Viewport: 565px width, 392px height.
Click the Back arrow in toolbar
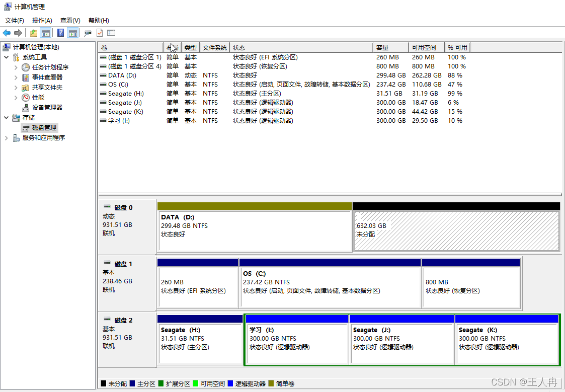click(7, 33)
